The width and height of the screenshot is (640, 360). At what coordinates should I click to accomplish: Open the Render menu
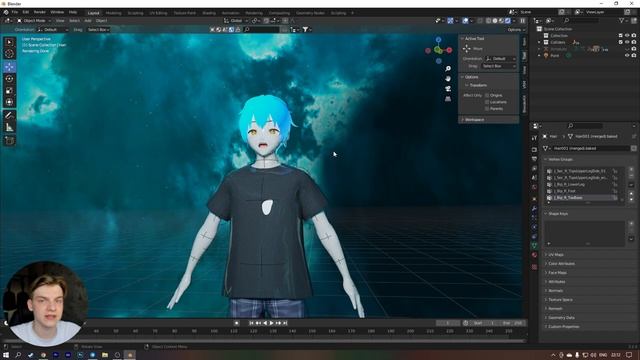(40, 12)
